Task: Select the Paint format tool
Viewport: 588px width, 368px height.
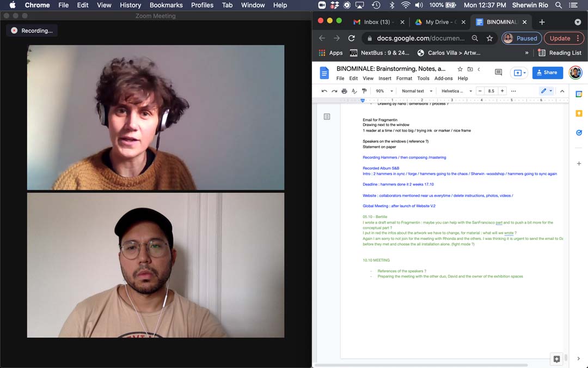Action: coord(364,91)
